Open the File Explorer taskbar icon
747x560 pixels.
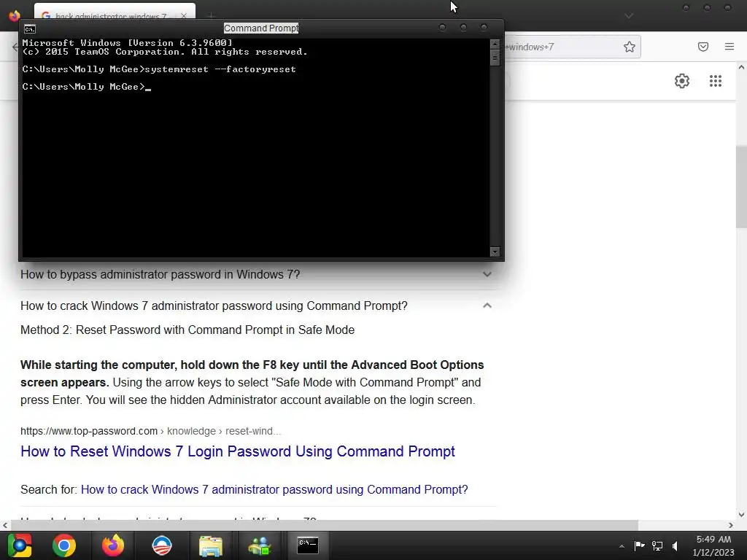[211, 545]
